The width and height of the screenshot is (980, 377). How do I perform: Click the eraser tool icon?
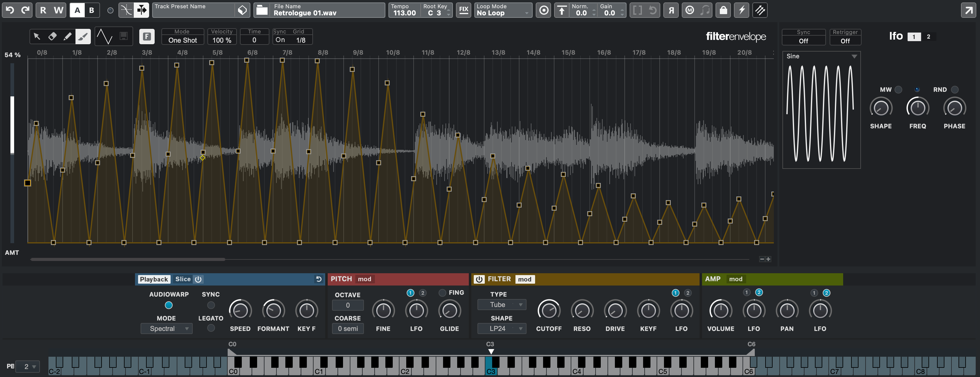(53, 36)
